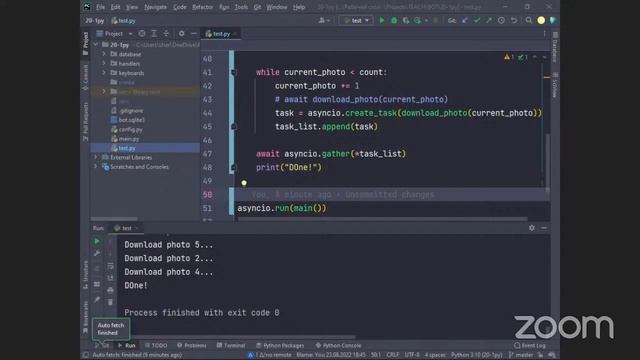
Task: Open the profiler run icon
Action: 417,20
